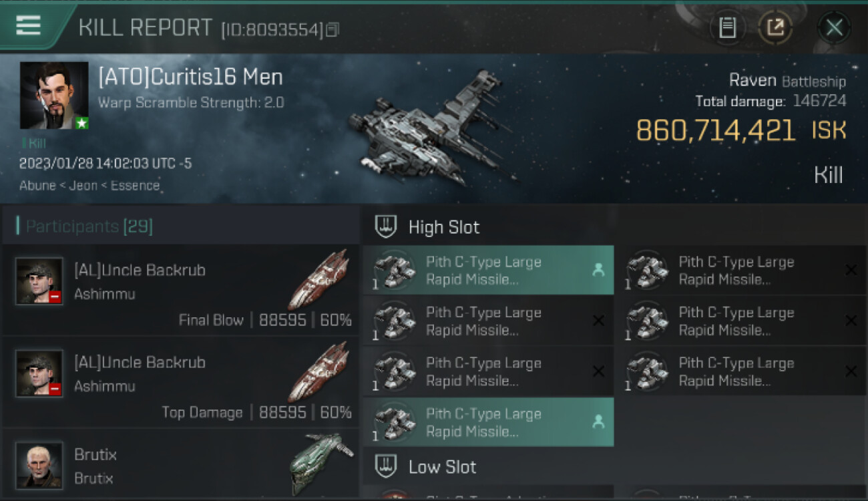Expand the Low Slot section header
The height and width of the screenshot is (501, 868).
pyautogui.click(x=614, y=467)
